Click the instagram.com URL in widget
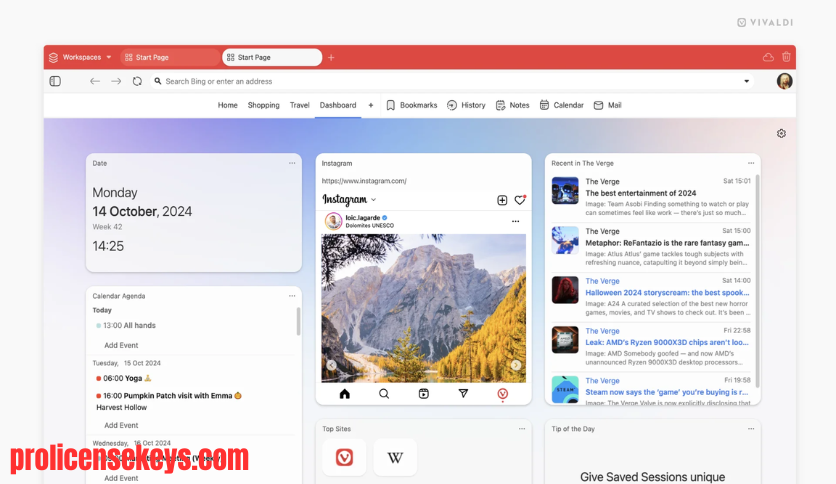This screenshot has width=836, height=484. (x=364, y=181)
